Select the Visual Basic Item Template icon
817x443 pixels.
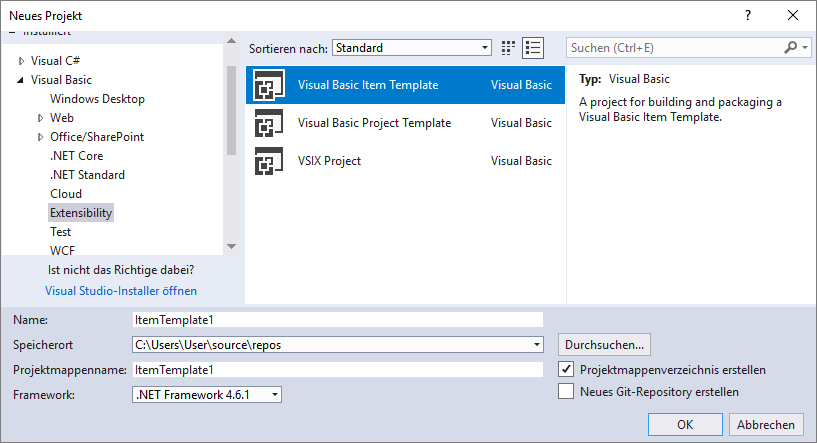click(269, 85)
